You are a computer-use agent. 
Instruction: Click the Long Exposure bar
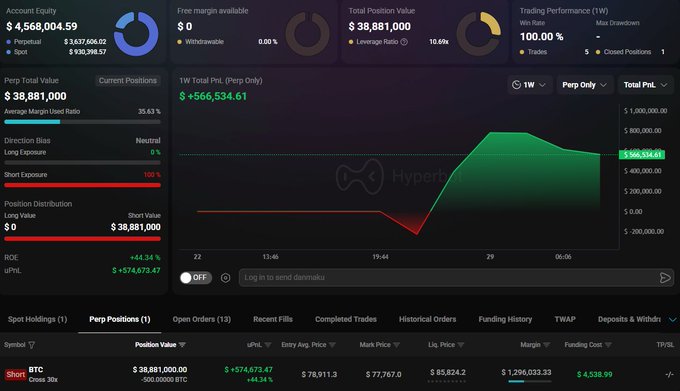tap(82, 163)
